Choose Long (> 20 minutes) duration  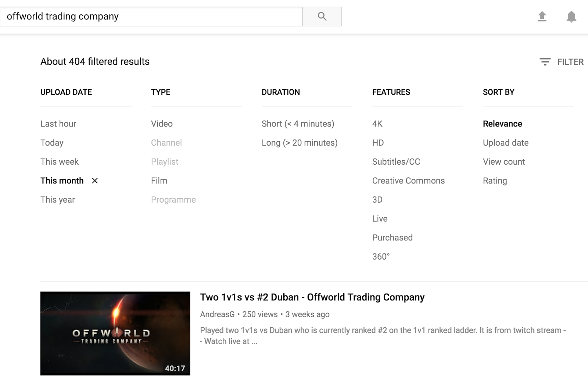300,143
